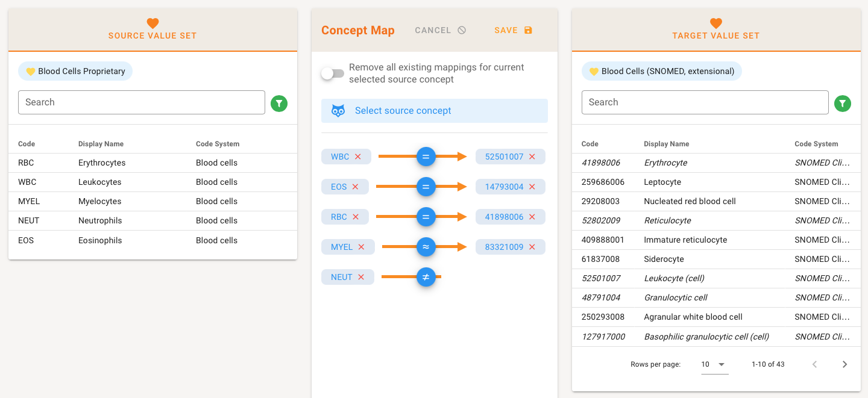The height and width of the screenshot is (398, 868).
Task: Click Select source concept banner
Action: click(434, 111)
